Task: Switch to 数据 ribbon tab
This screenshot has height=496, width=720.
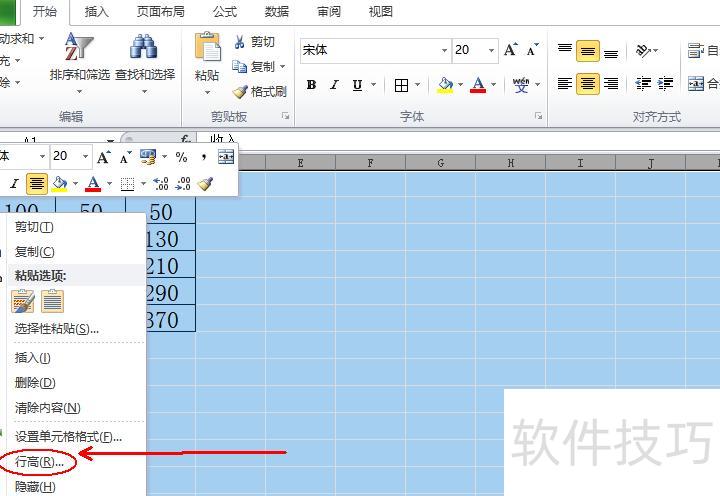Action: (277, 11)
